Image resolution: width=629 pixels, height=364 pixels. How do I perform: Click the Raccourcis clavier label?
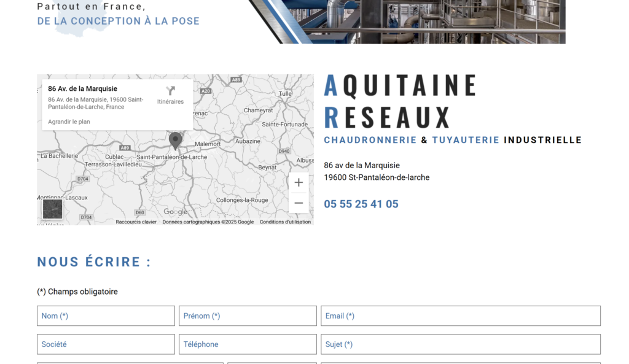click(136, 221)
